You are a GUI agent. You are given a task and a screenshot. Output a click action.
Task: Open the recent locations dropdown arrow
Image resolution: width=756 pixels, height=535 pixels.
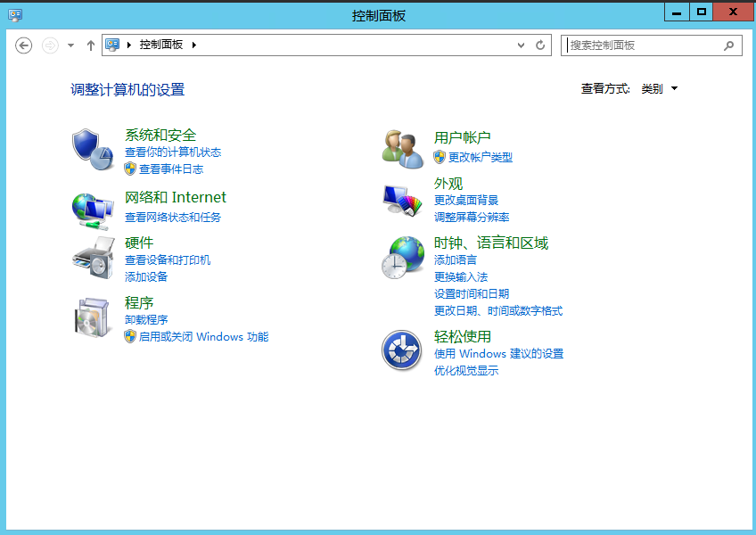(70, 45)
